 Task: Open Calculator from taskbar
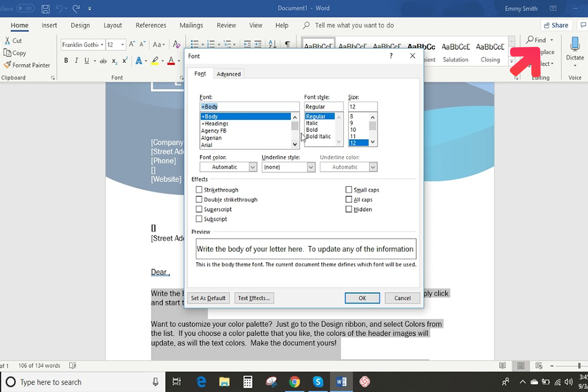(248, 382)
